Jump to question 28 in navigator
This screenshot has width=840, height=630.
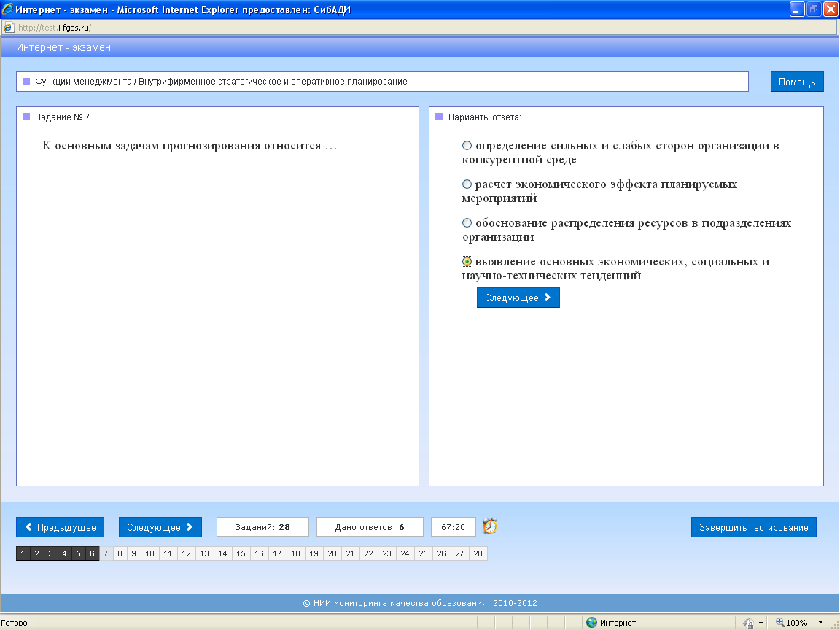coord(478,553)
